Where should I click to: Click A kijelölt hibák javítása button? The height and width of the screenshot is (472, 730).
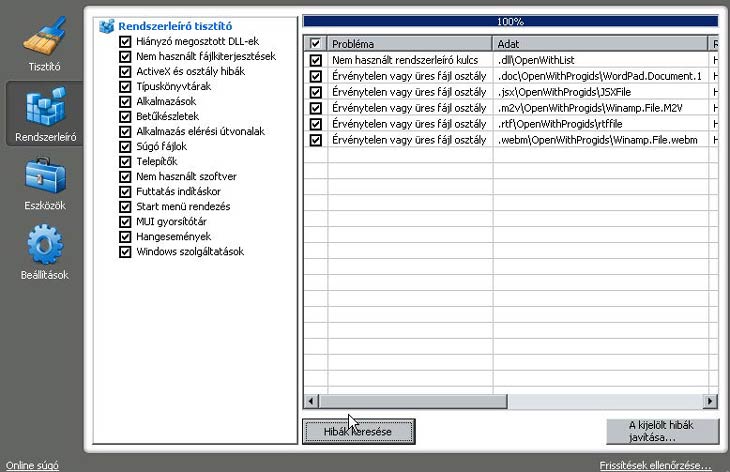[x=662, y=431]
